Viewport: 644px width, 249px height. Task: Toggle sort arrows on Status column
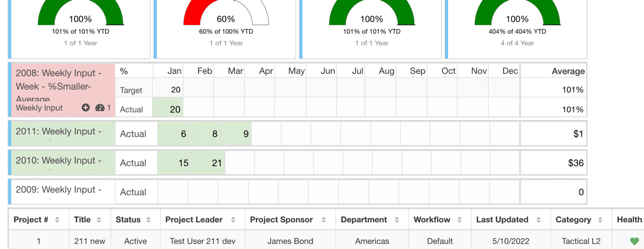pyautogui.click(x=149, y=220)
